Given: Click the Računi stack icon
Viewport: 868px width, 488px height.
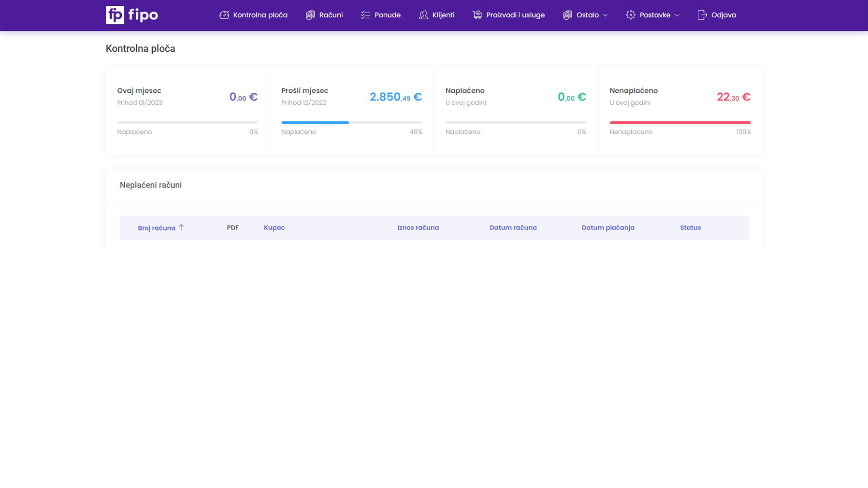Looking at the screenshot, I should [310, 15].
